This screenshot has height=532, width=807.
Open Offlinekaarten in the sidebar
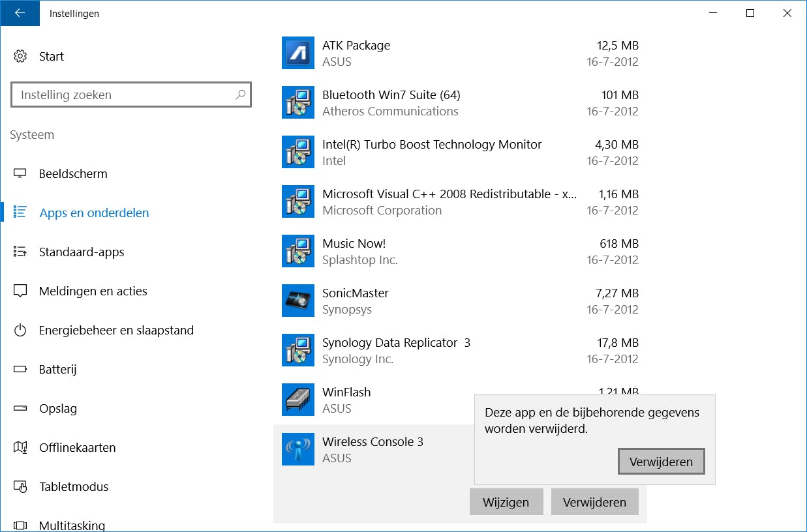click(x=77, y=448)
